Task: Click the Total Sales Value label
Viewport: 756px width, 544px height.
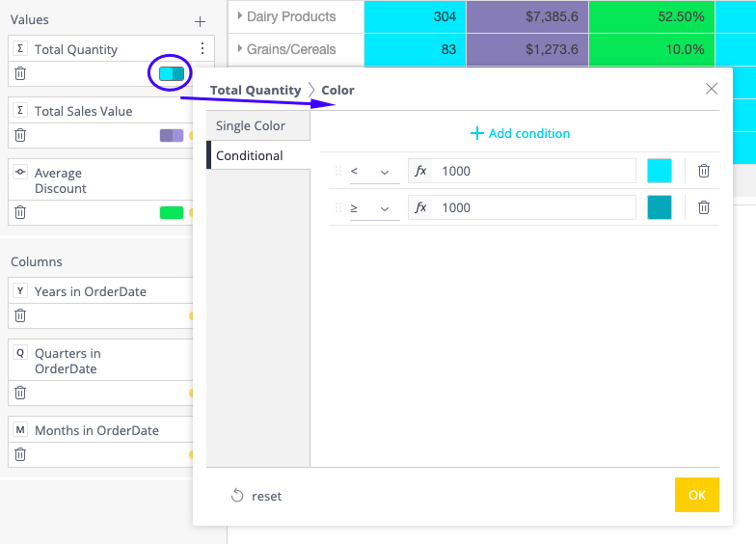Action: (83, 112)
